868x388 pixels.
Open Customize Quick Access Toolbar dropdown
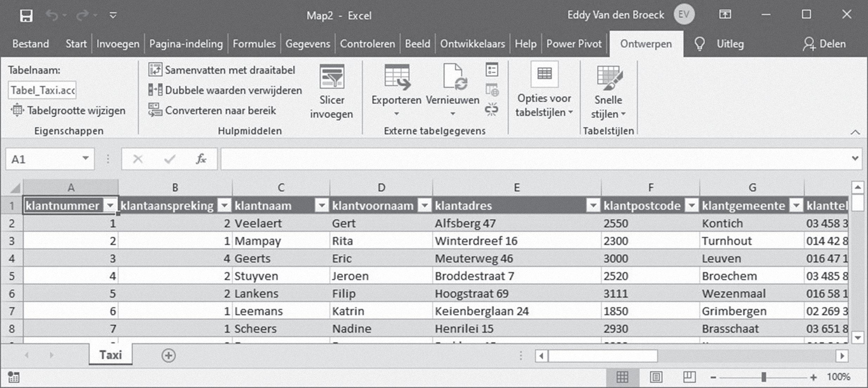tap(113, 15)
